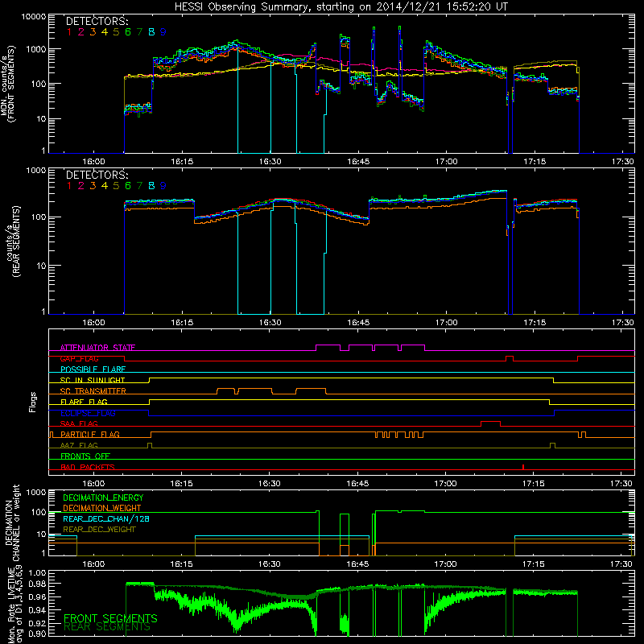This screenshot has height=644, width=644.
Task: Select detector 3 in the front segments legend
Action: coord(93,32)
